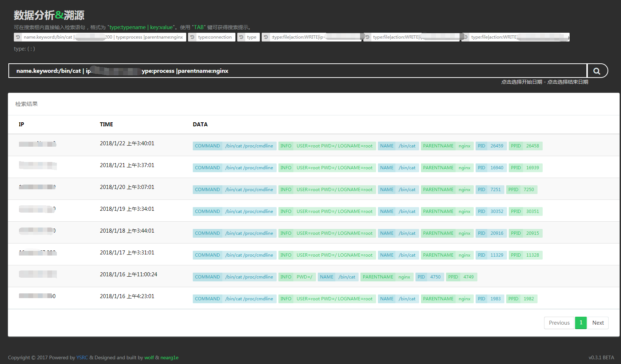Click the PPID 11328 tag
Screen dimensions: 621x364
(x=526, y=255)
